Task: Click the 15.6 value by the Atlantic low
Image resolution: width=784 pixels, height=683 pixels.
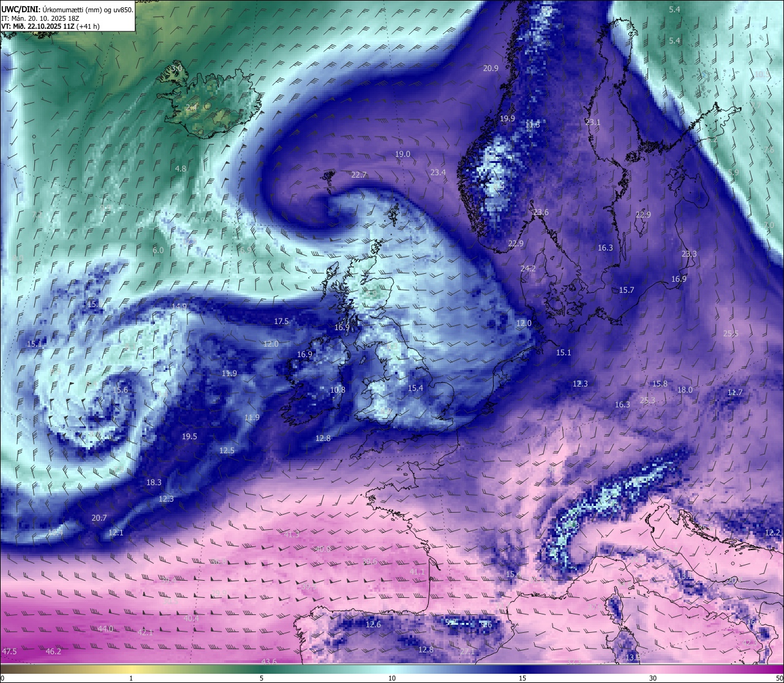Action: point(121,390)
